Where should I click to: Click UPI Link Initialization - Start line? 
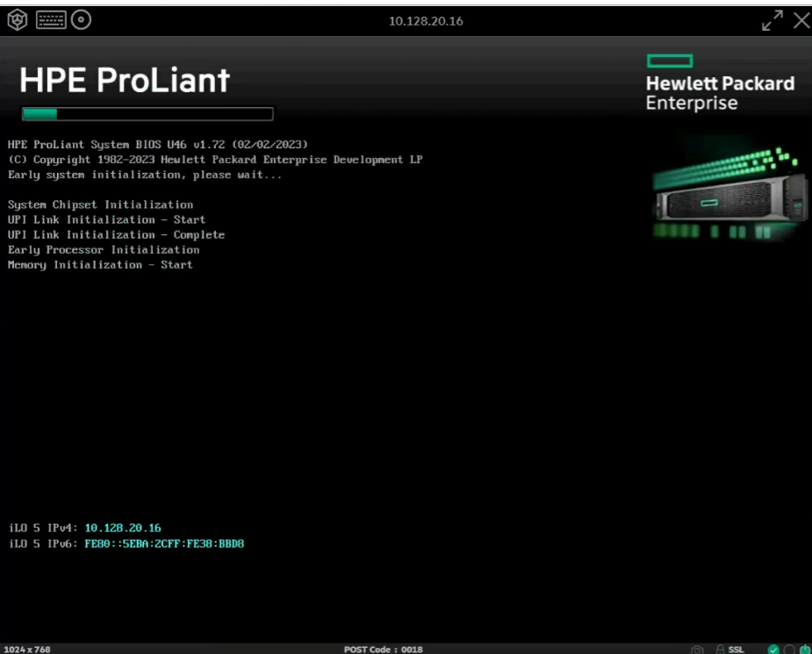106,219
